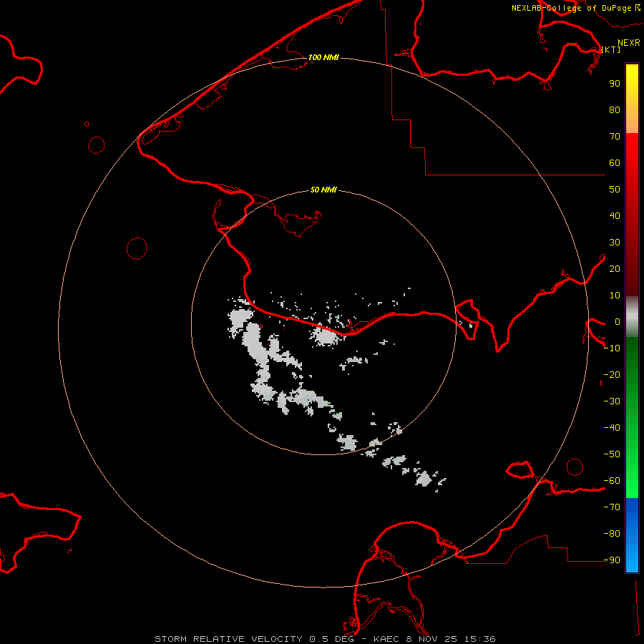Select the -90 scale value
Image resolution: width=644 pixels, height=644 pixels.
pyautogui.click(x=612, y=560)
